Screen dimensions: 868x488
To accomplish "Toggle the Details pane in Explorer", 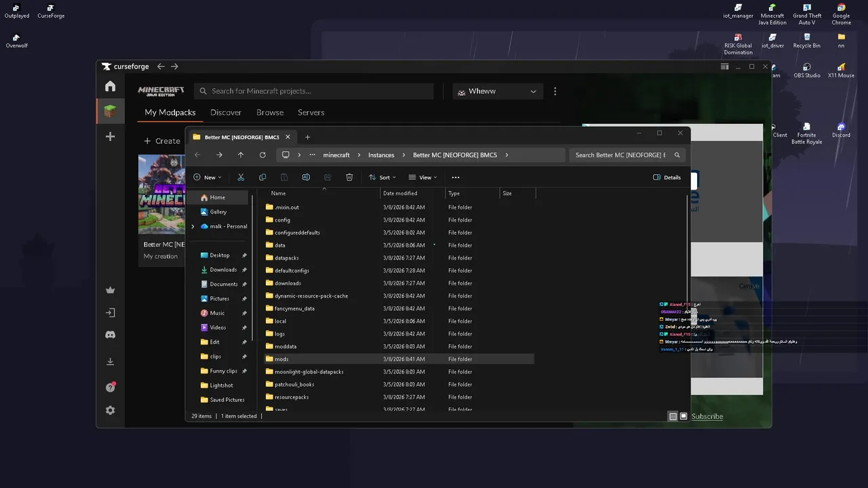I will 667,177.
